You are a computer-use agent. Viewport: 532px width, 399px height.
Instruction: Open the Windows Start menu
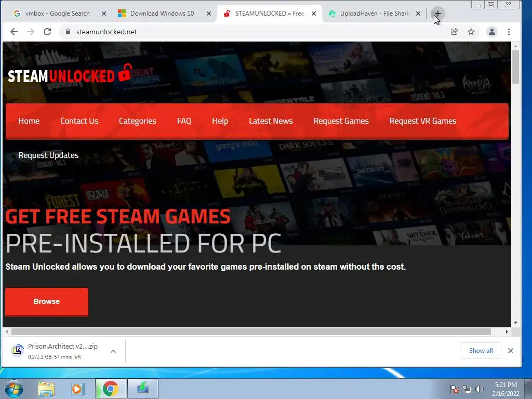click(14, 389)
